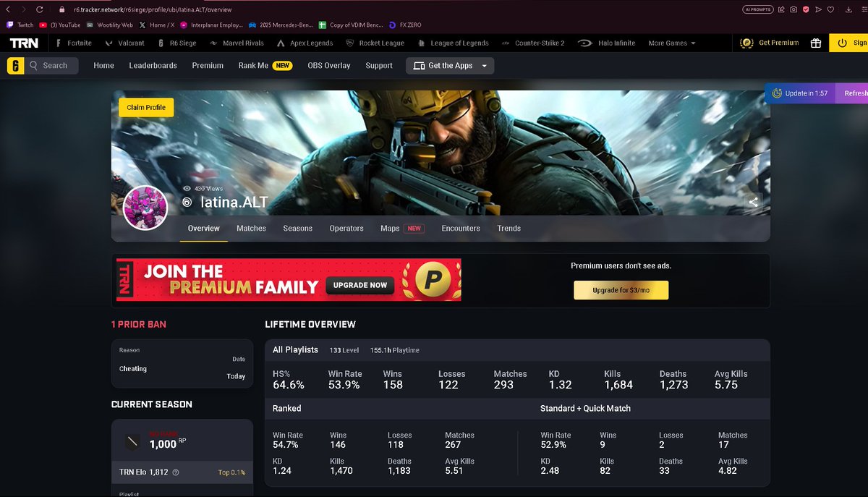Screen dimensions: 868x497
Task: Click the TRN Elo help question-mark icon
Action: (x=176, y=472)
